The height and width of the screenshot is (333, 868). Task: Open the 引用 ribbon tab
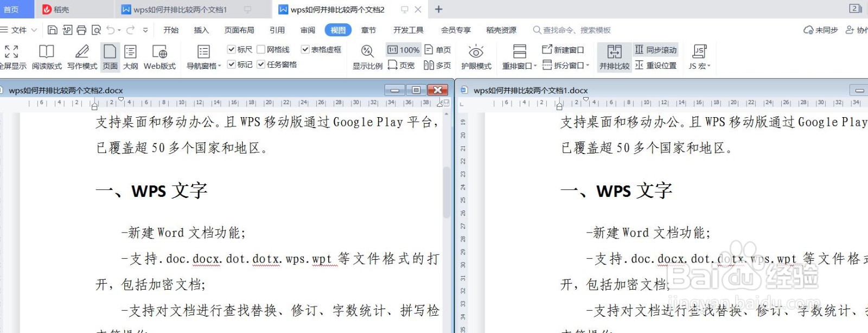point(277,30)
